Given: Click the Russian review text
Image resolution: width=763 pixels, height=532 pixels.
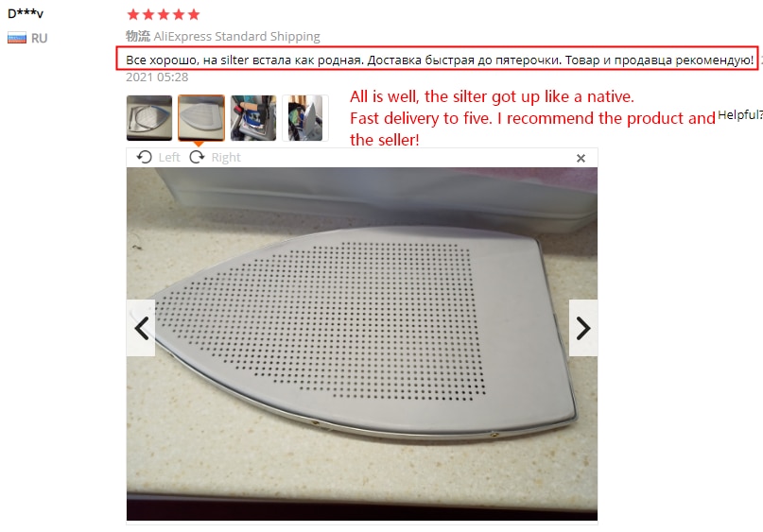Looking at the screenshot, I should tap(440, 60).
